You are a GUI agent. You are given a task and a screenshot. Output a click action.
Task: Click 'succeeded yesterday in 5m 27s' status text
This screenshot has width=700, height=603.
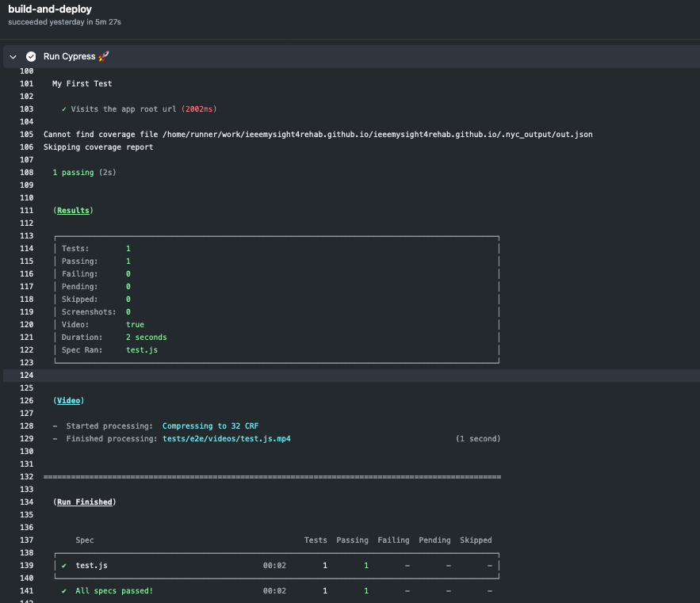tap(64, 22)
